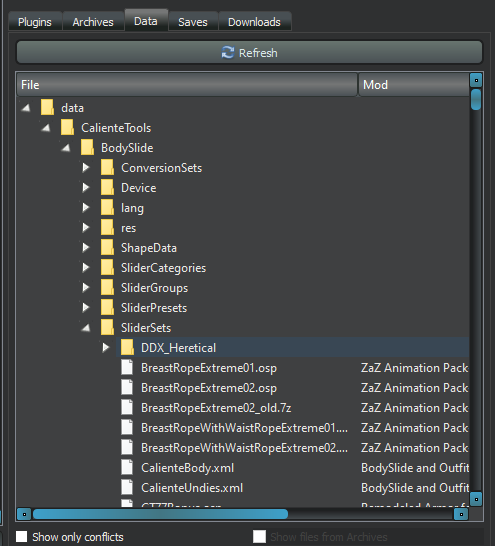Click the Refresh button

(x=249, y=53)
